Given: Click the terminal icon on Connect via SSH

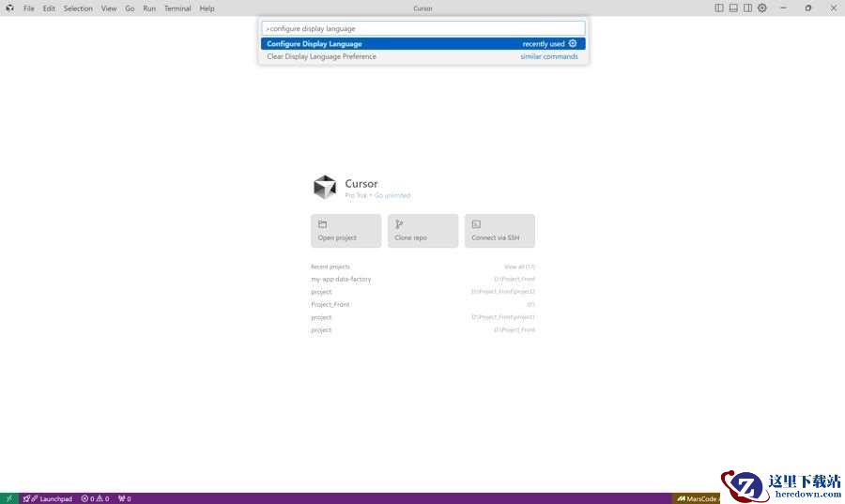Looking at the screenshot, I should (x=476, y=224).
